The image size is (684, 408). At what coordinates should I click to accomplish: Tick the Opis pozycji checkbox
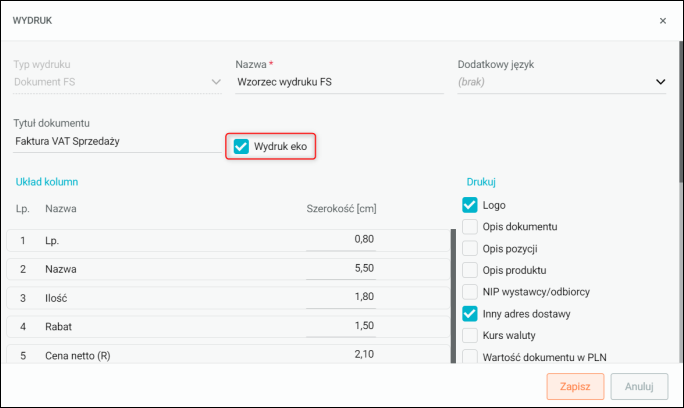tap(470, 249)
